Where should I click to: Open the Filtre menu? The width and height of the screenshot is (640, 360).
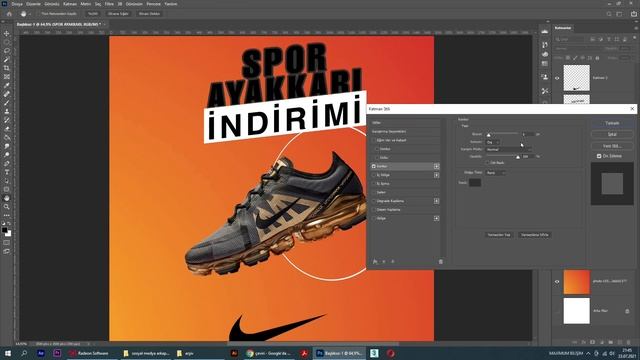click(109, 4)
